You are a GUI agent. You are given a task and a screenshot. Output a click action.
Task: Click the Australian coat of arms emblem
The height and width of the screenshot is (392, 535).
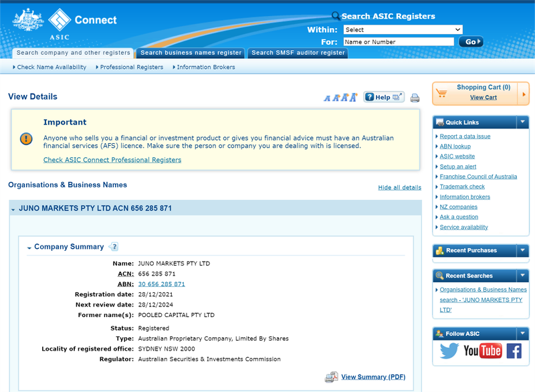28,20
